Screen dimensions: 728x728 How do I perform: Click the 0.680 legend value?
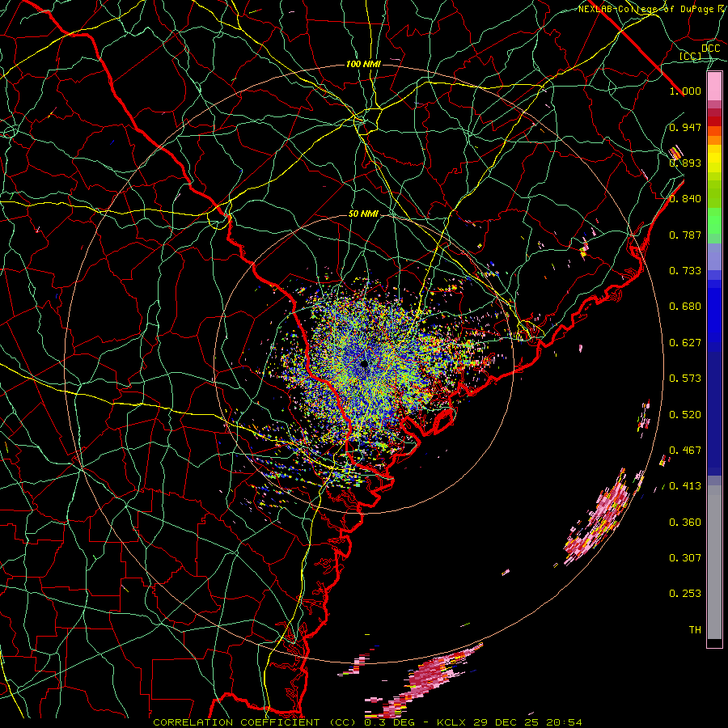(685, 307)
